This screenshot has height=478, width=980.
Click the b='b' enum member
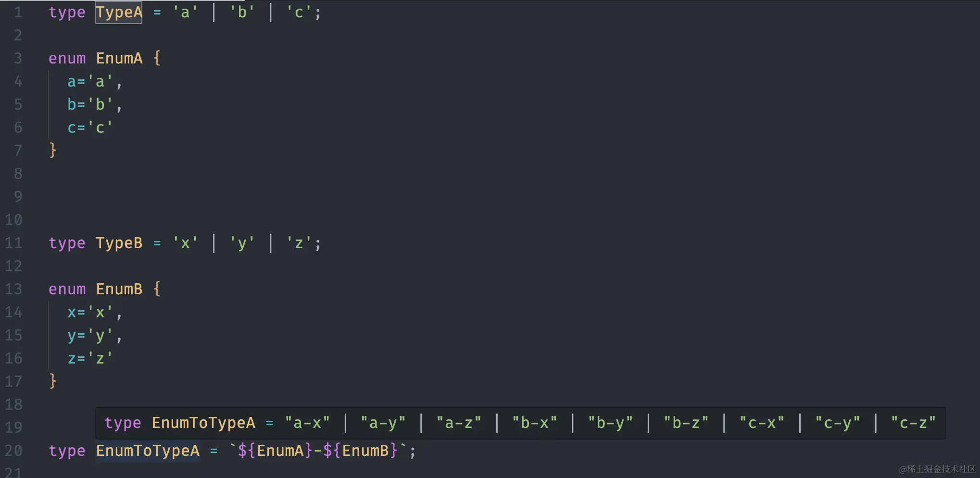[90, 104]
